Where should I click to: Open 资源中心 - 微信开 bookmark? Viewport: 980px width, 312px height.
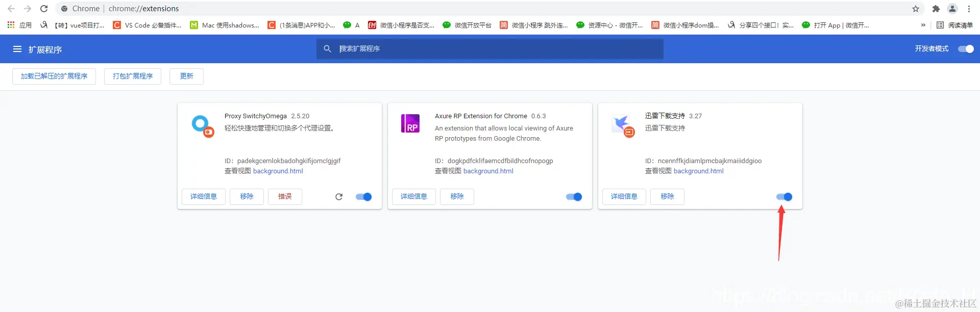[609, 25]
